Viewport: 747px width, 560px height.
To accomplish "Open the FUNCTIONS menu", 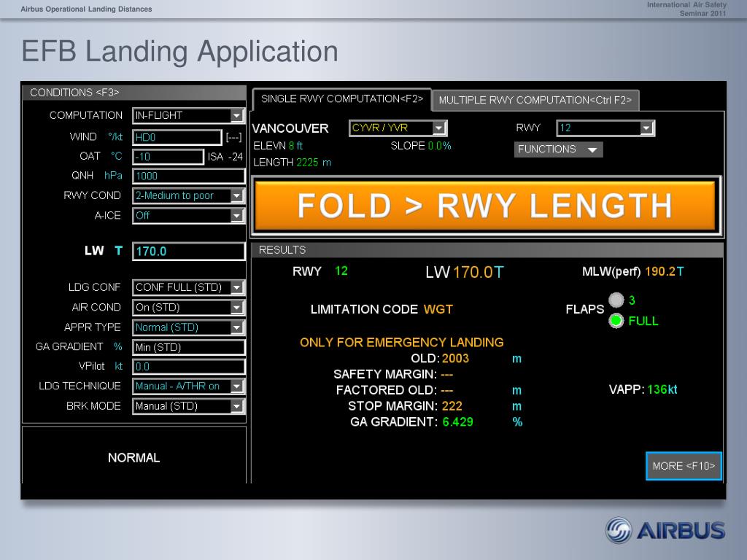I will tap(558, 149).
